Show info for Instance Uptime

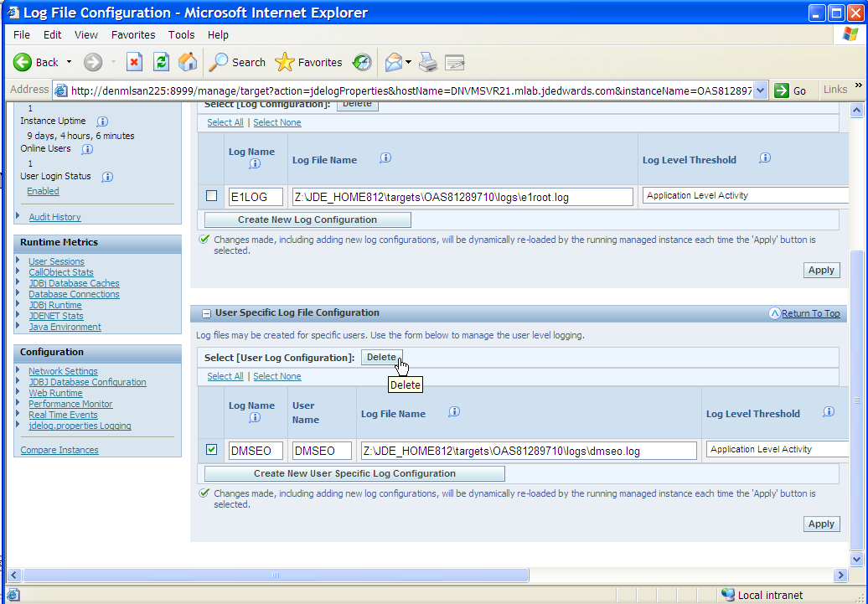102,121
